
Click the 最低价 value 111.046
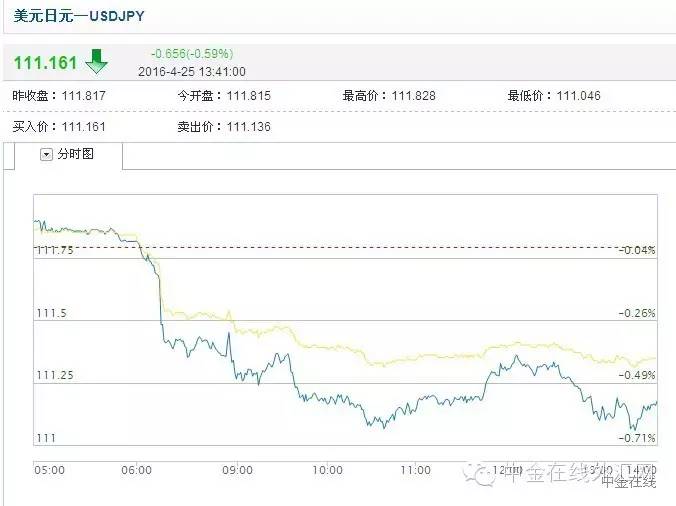(581, 96)
